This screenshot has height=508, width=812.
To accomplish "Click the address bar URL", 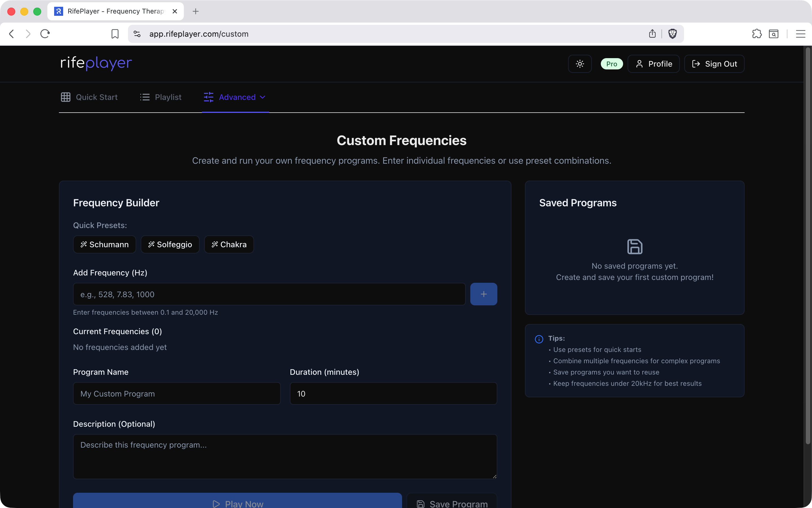I will (199, 34).
